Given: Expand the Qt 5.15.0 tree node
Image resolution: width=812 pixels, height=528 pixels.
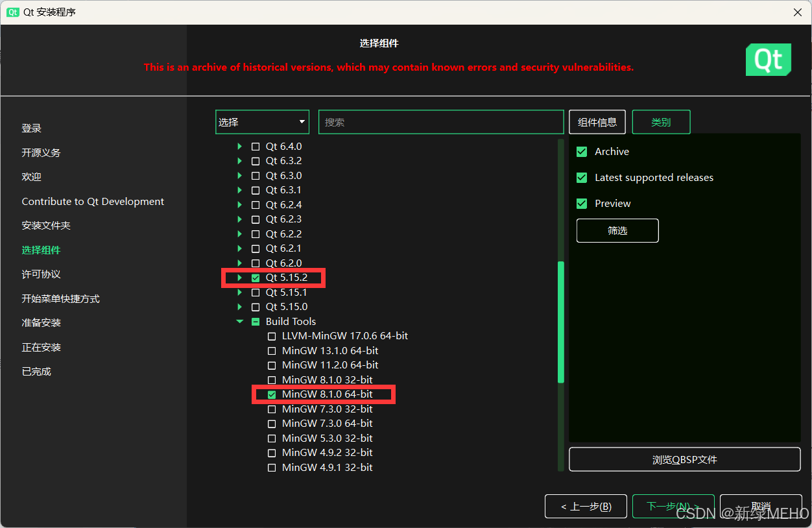Looking at the screenshot, I should [x=239, y=307].
